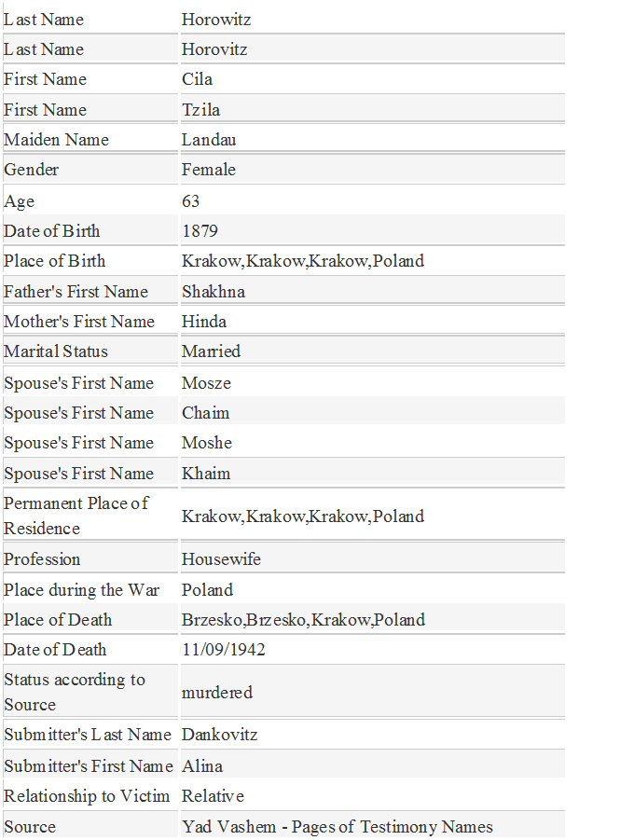Click submitter's last name Dankovitz

(x=219, y=735)
